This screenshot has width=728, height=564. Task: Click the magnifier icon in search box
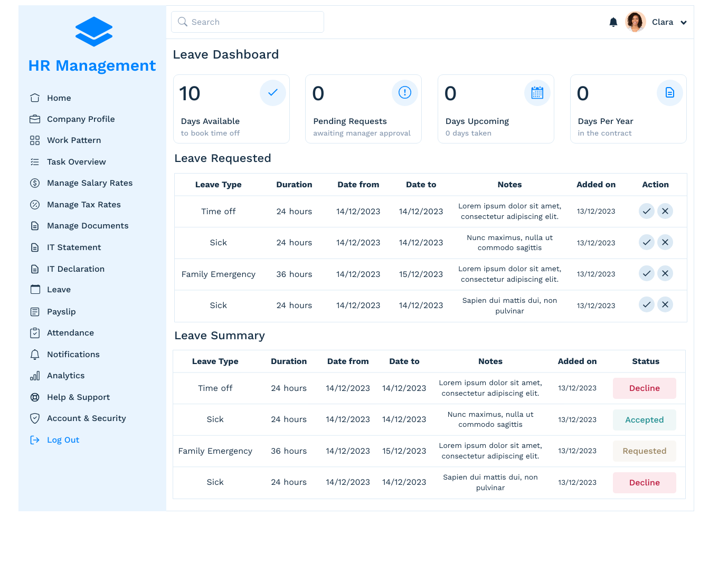click(183, 22)
